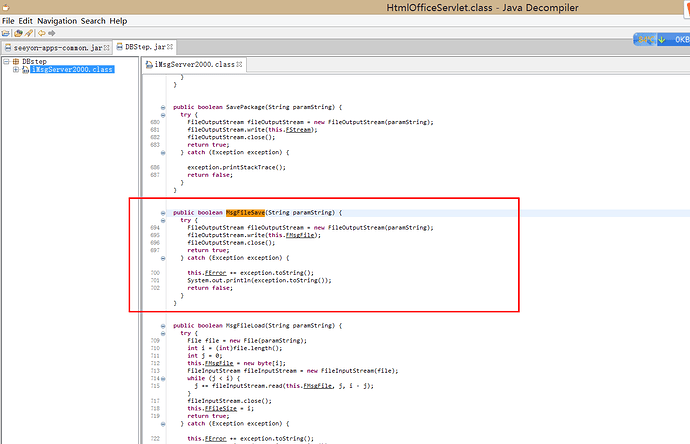Click the highlighted MsgFileSave method name

[245, 213]
